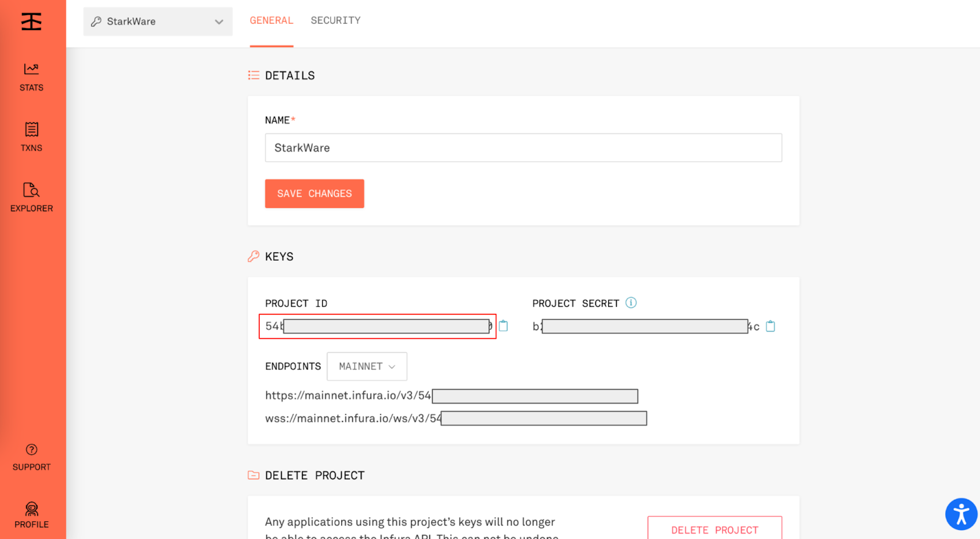Click the PROJECT ID label

pos(296,304)
